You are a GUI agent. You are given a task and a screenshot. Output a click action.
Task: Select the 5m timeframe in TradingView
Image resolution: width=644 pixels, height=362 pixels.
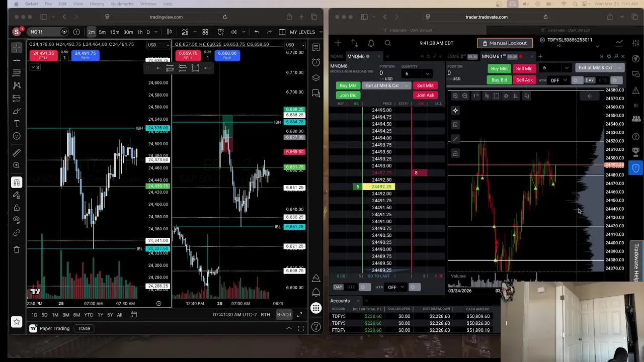click(102, 32)
